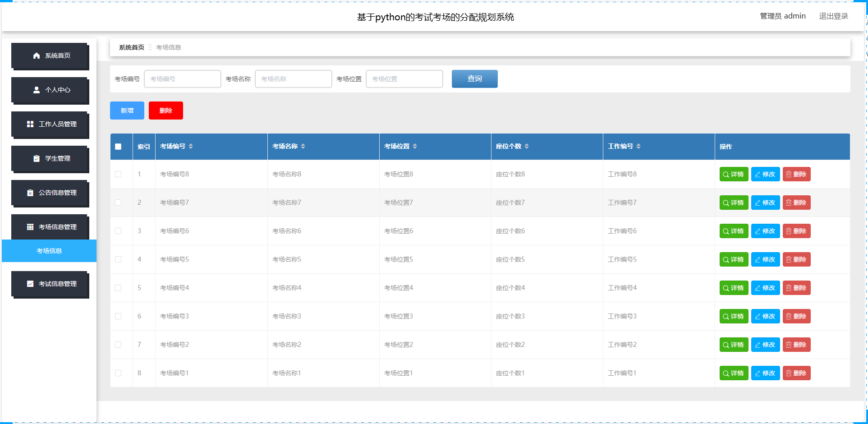Delete row 考场编号2
Viewport: 868px width, 424px height.
point(796,345)
